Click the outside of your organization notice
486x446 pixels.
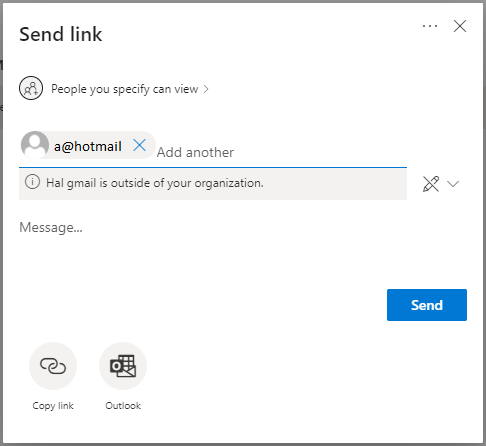coord(213,184)
